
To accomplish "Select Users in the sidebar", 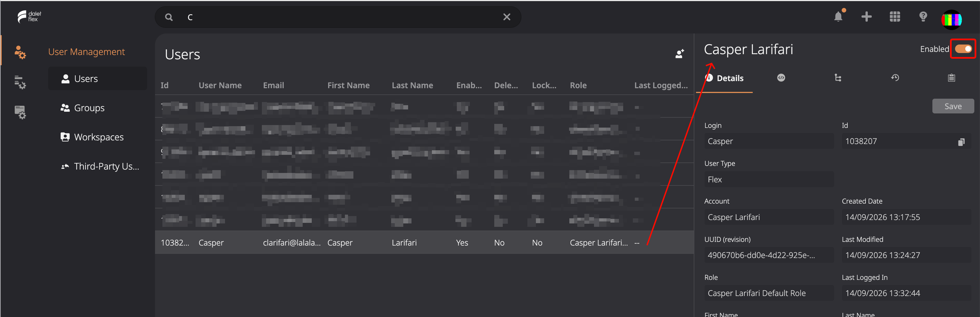I will 97,79.
